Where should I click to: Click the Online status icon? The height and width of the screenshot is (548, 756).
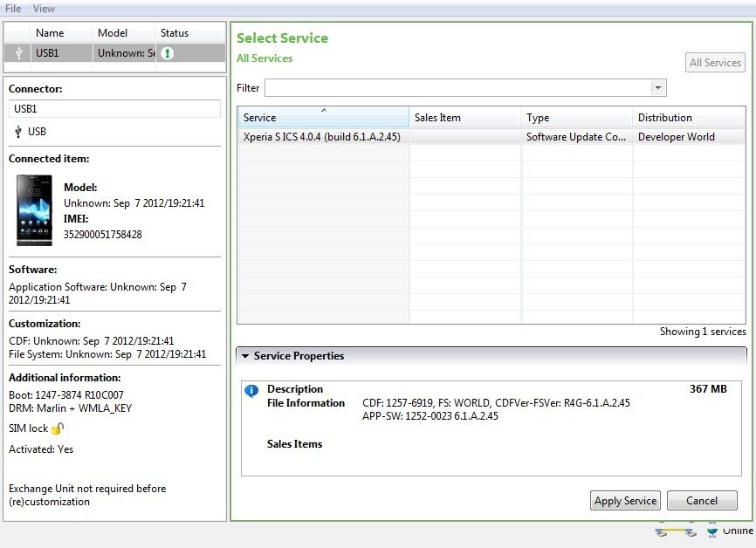click(x=712, y=531)
